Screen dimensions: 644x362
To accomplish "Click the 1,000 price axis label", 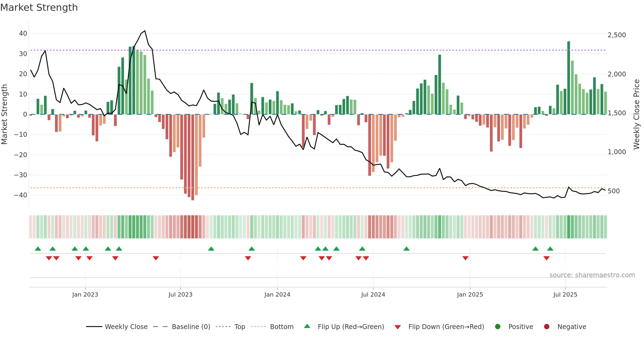I will coord(617,152).
